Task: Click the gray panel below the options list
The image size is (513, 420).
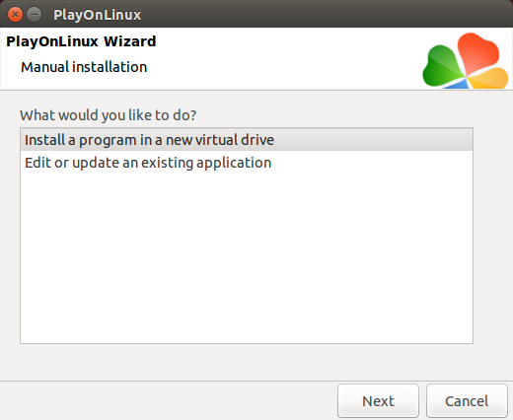Action: coord(247,362)
